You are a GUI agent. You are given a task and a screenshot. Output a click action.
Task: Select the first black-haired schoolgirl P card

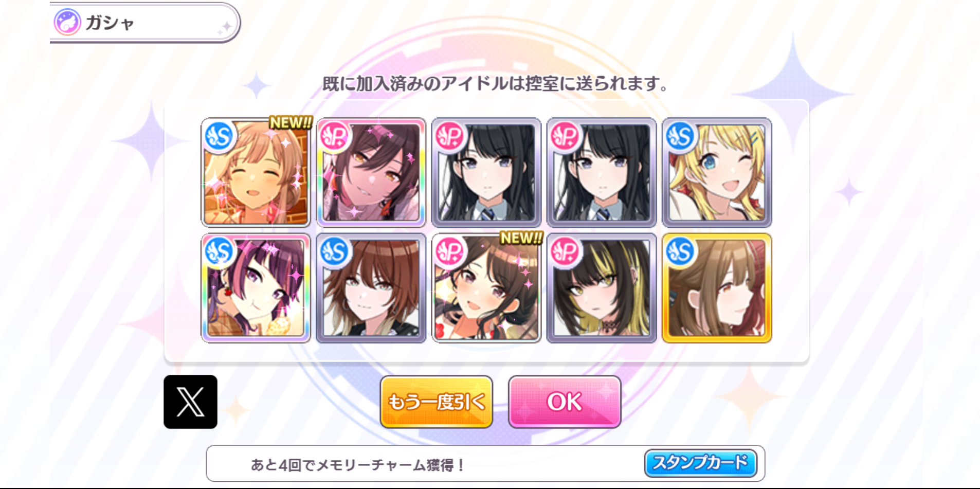click(x=486, y=173)
